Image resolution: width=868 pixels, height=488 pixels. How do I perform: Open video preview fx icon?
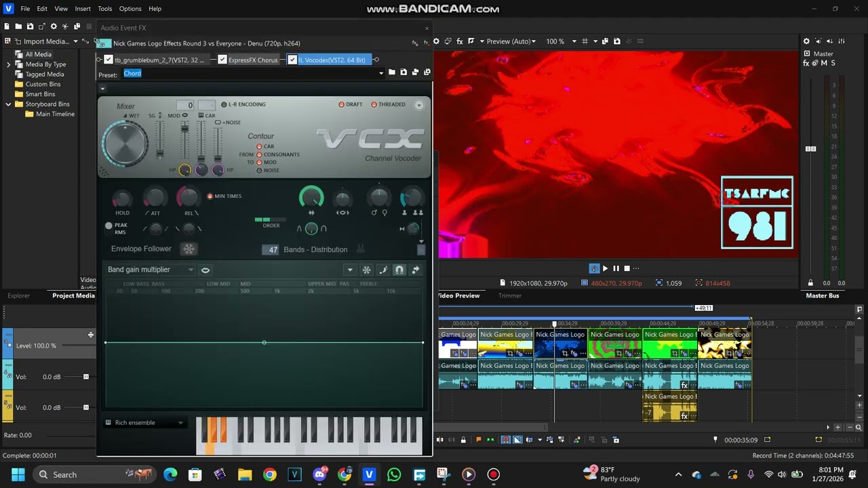[460, 41]
